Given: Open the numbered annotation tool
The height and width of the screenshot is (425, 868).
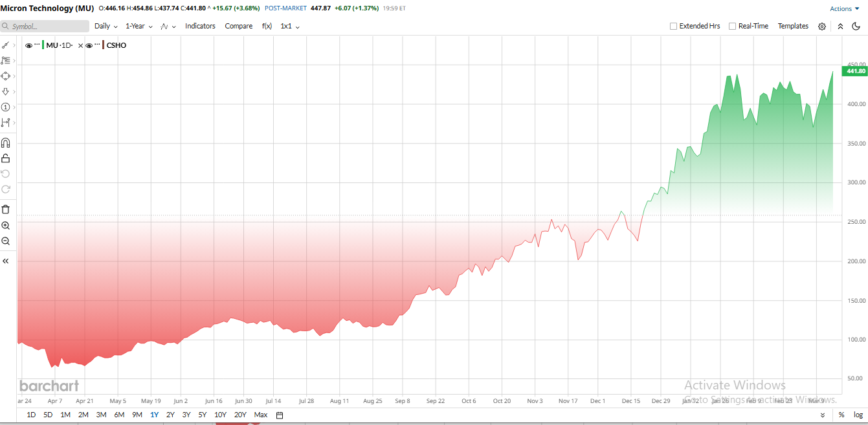Looking at the screenshot, I should [x=5, y=107].
